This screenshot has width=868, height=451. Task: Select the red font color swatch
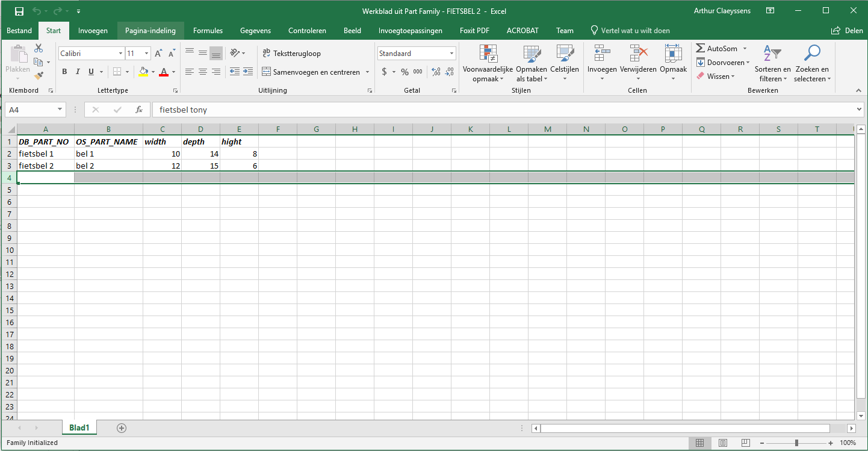163,72
